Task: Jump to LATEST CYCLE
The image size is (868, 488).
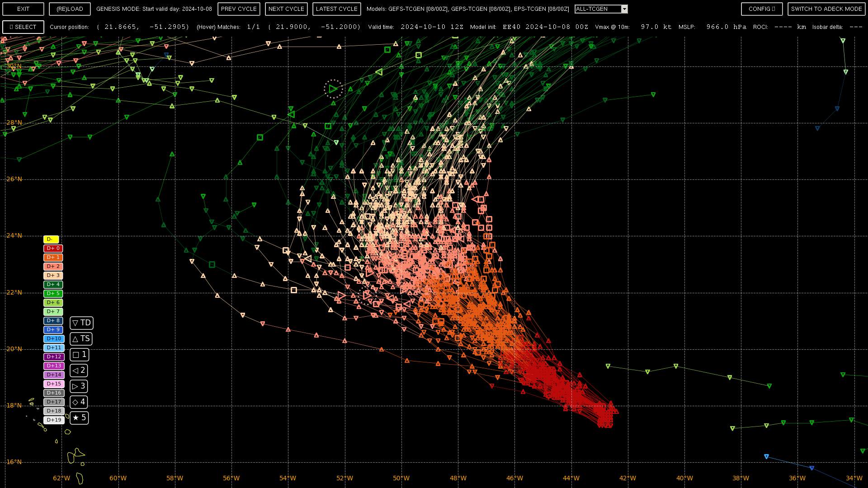Action: (x=337, y=9)
